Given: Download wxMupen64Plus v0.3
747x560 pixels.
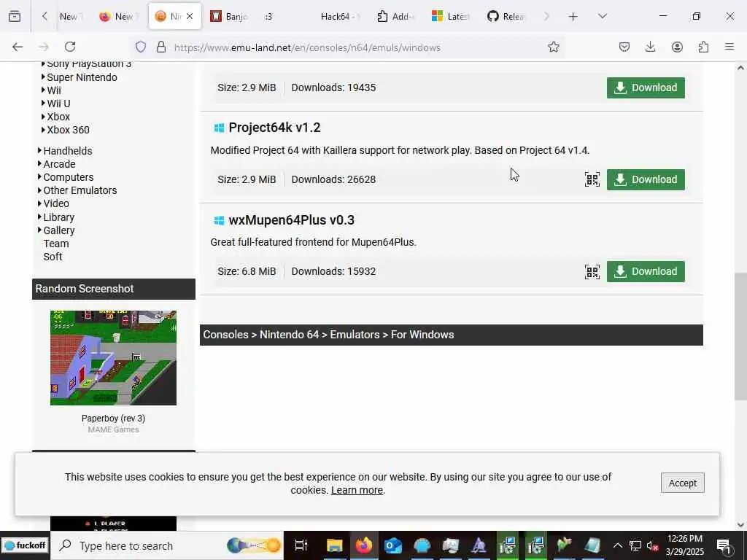Looking at the screenshot, I should click(646, 271).
